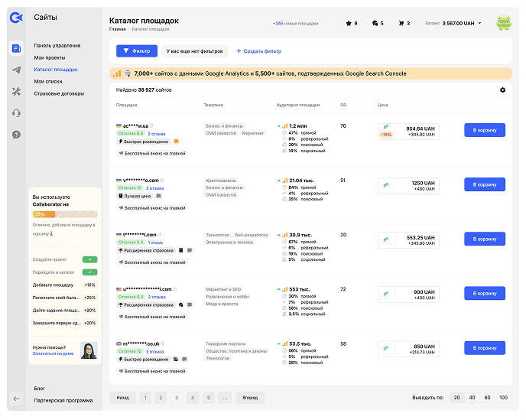Collapse sidebar using the back arrow icon
The height and width of the screenshot is (420, 526).
17,398
